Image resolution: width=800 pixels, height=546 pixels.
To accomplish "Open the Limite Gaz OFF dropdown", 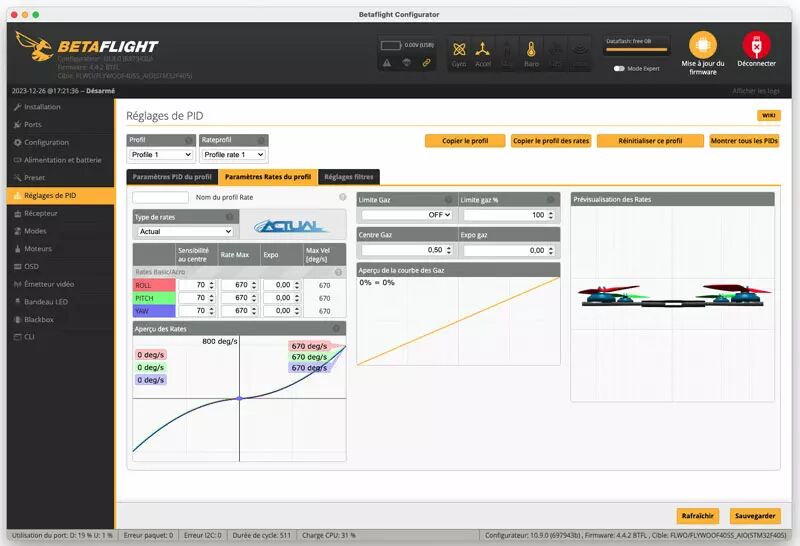I will coord(407,215).
